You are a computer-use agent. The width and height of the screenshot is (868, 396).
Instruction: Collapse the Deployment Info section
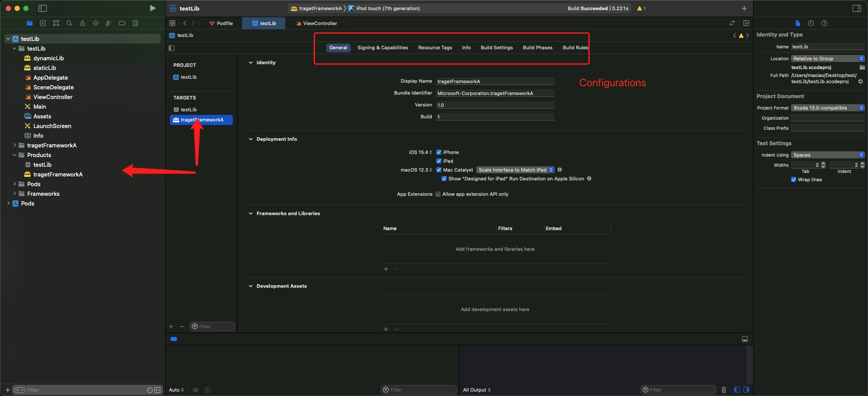point(251,139)
